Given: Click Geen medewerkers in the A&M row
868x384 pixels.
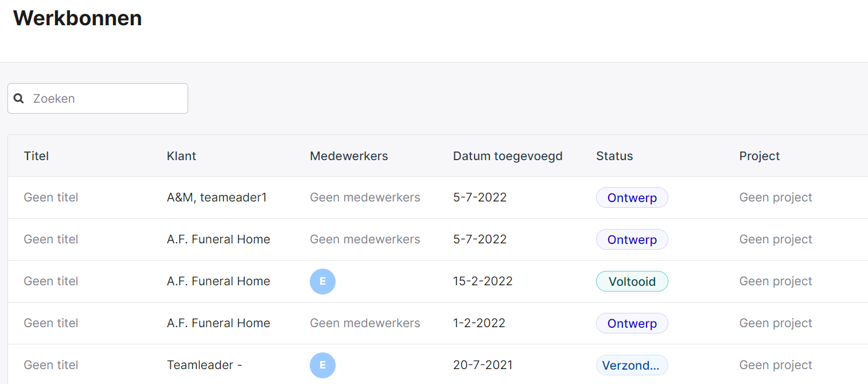Looking at the screenshot, I should 365,197.
